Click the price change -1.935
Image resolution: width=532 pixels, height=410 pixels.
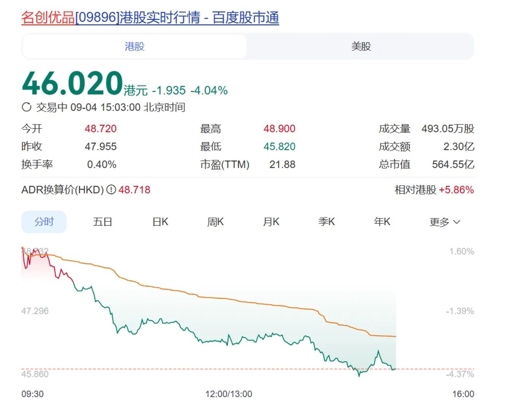point(169,91)
